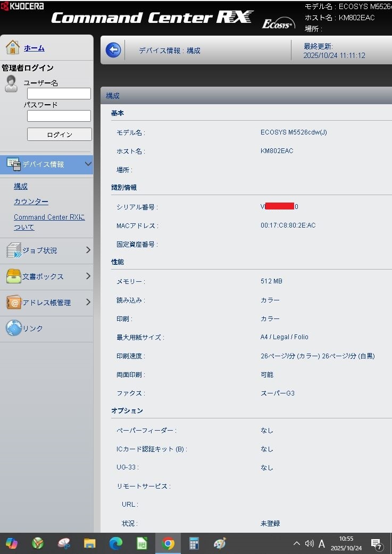This screenshot has height=554, width=392.
Task: Click the host name value KM802EAC in 基本 section
Action: tap(277, 151)
